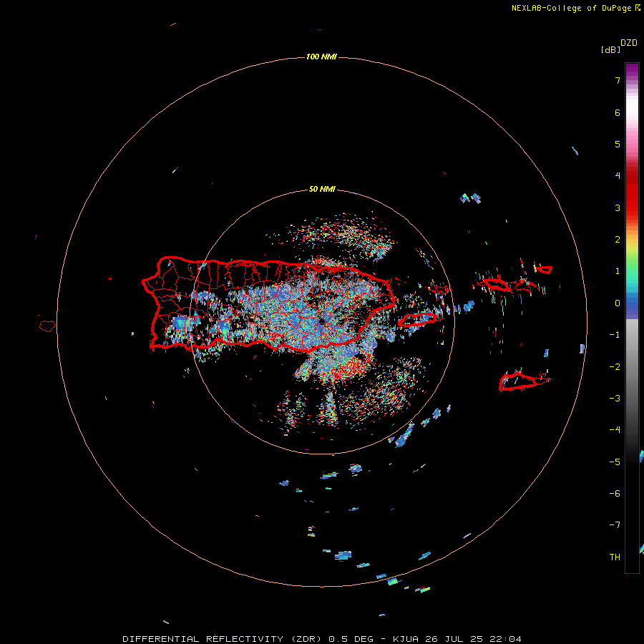The height and width of the screenshot is (644, 644).
Task: Click the -7 value on the color scale
Action: 615,525
